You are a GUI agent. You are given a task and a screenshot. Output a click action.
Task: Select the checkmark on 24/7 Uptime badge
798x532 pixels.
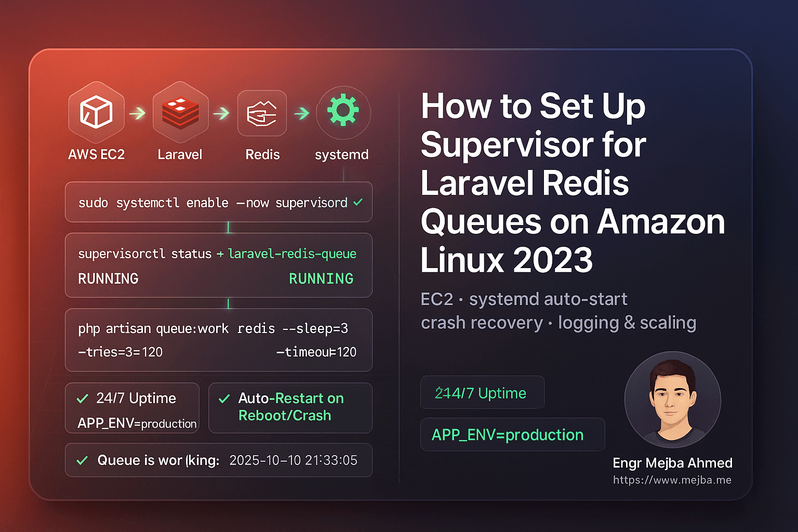tap(82, 398)
